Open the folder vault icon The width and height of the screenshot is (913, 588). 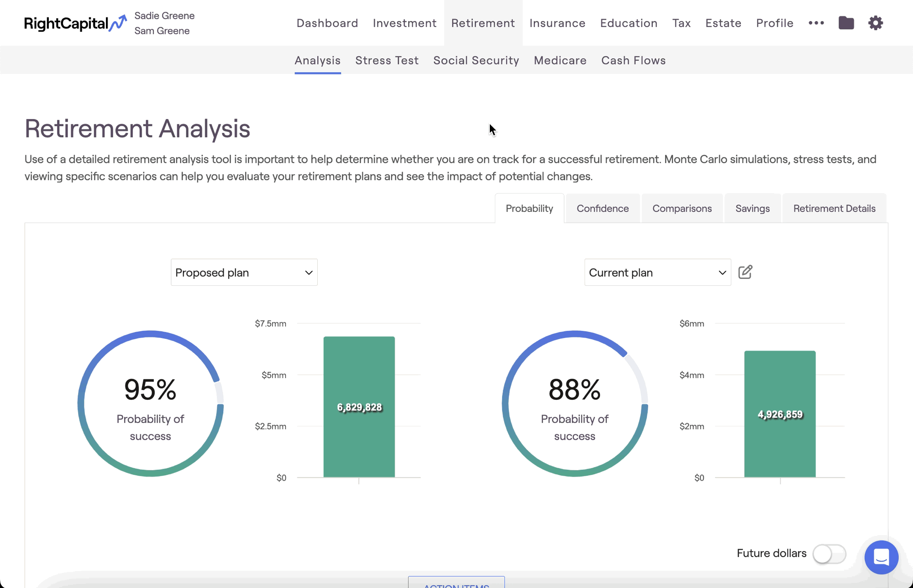846,23
